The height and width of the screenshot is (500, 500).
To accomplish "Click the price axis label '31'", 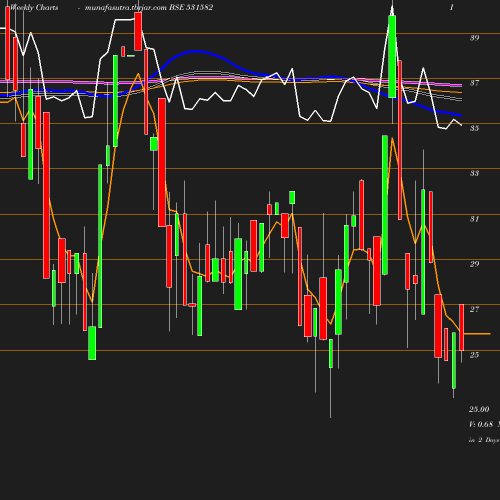I will [475, 219].
